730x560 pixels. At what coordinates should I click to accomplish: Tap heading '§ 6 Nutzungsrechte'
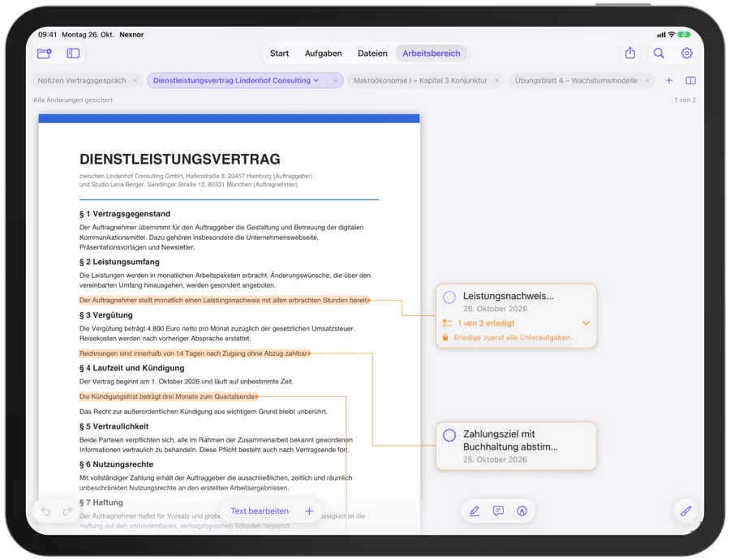point(116,464)
